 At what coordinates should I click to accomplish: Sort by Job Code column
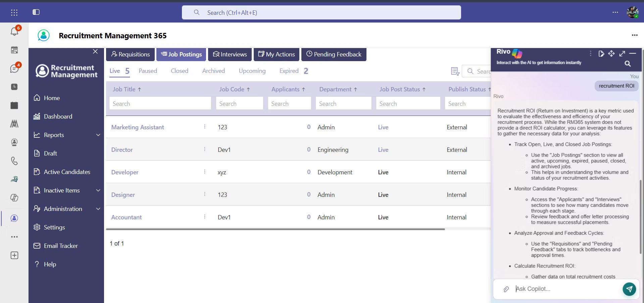[x=235, y=89]
